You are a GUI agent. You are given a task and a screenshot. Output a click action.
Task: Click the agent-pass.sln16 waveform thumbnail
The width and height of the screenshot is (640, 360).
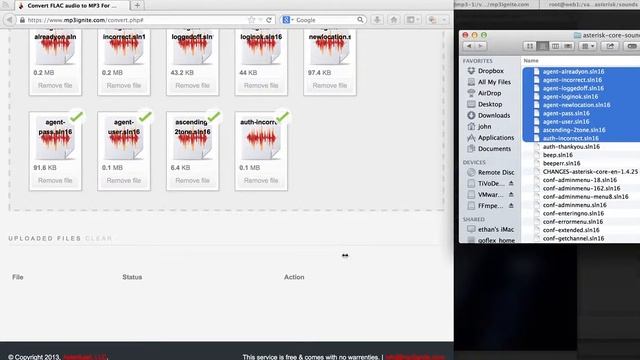(55, 138)
